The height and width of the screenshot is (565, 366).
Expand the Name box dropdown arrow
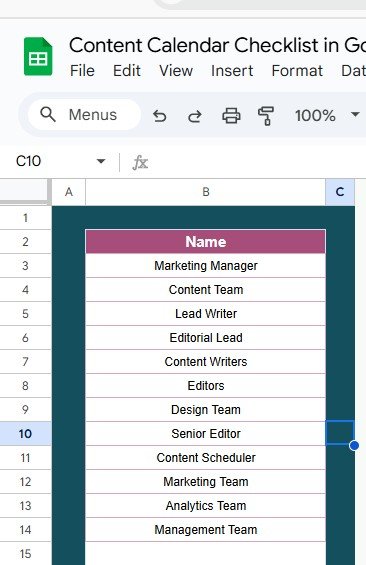pos(101,161)
